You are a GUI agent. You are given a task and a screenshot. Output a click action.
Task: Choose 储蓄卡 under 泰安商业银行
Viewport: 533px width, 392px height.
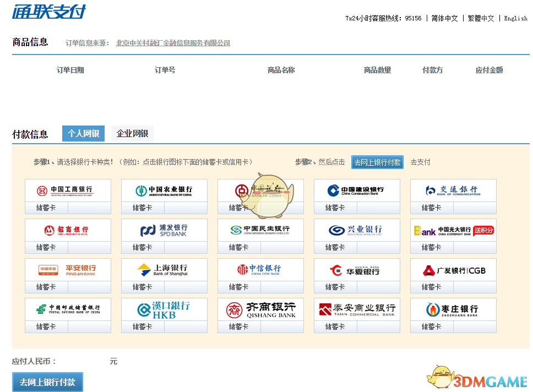pyautogui.click(x=335, y=326)
